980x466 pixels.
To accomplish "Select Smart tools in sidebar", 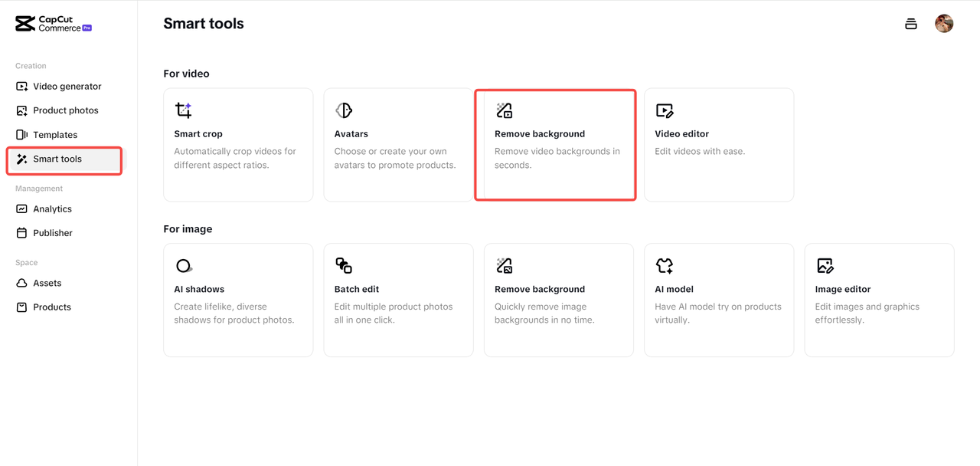I will point(57,159).
